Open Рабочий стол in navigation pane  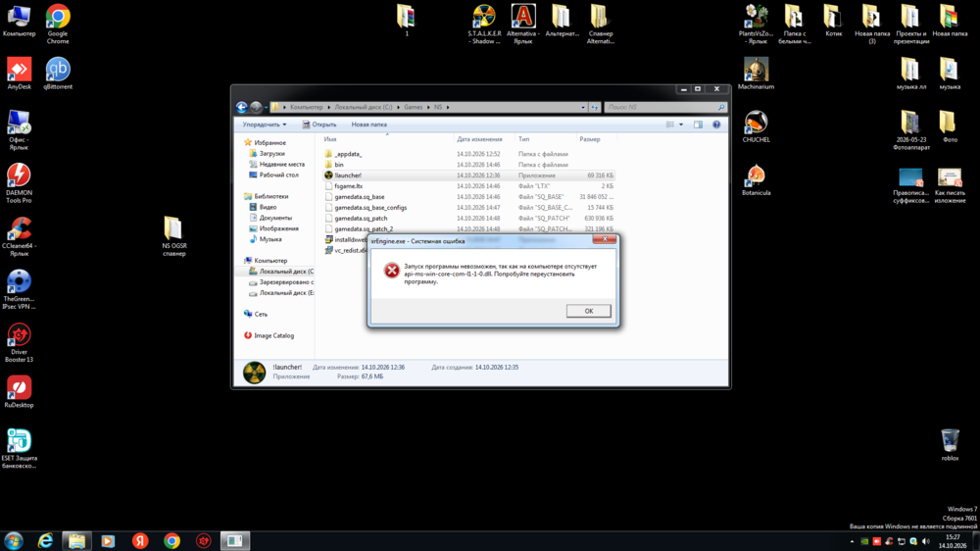click(278, 175)
